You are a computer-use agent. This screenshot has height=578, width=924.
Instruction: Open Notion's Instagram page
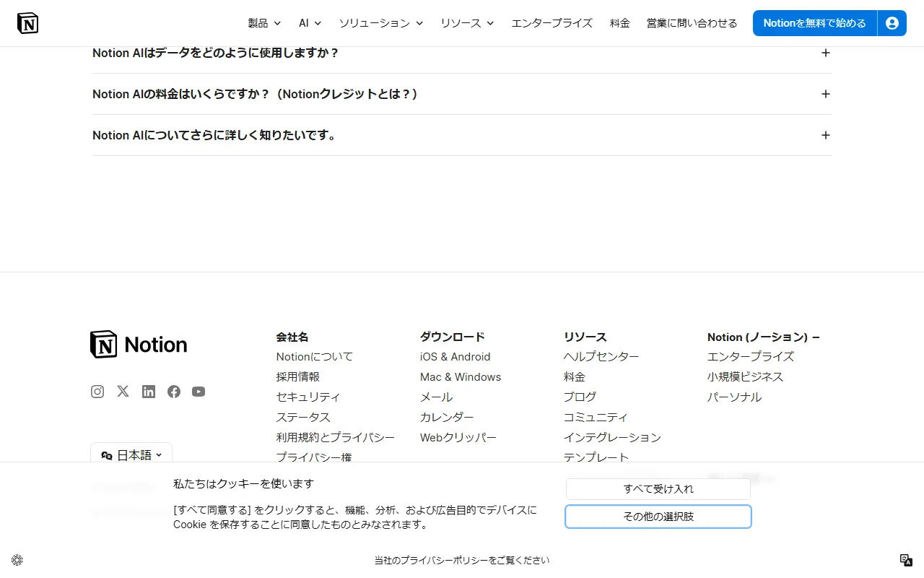coord(97,392)
